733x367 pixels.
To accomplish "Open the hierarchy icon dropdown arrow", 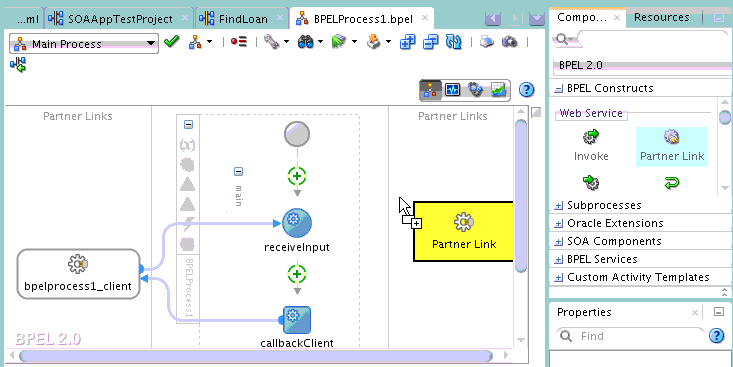I will tap(209, 42).
